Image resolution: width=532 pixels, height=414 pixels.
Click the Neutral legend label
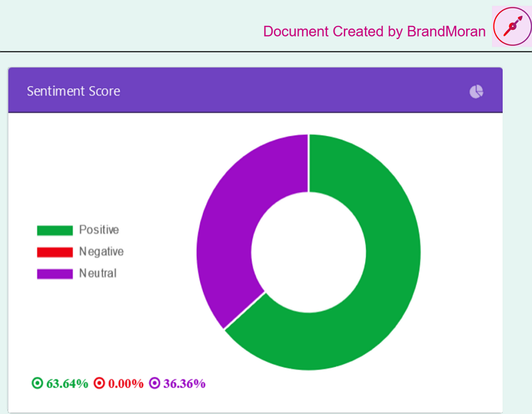pyautogui.click(x=97, y=273)
